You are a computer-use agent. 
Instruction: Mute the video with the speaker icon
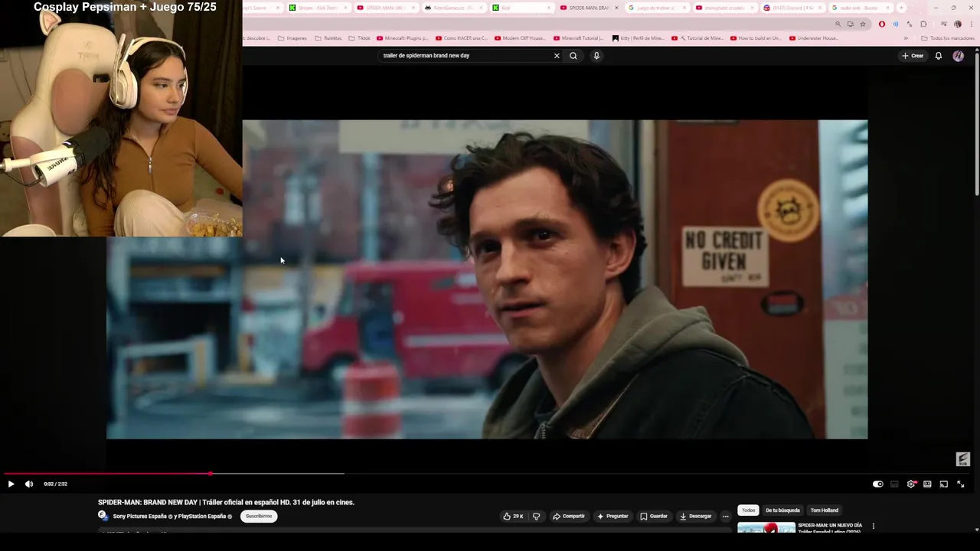(x=29, y=484)
